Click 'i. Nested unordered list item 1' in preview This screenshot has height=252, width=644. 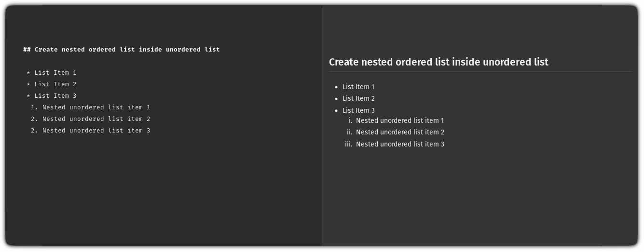pos(396,120)
